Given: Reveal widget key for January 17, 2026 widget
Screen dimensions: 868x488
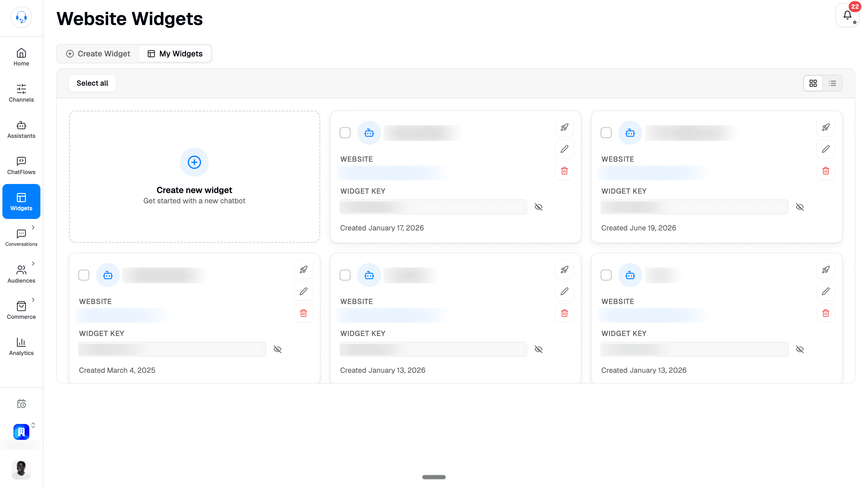Looking at the screenshot, I should [x=539, y=207].
